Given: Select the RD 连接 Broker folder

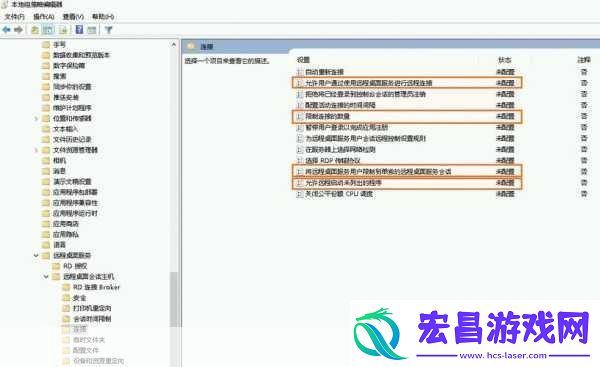Looking at the screenshot, I should coord(96,287).
